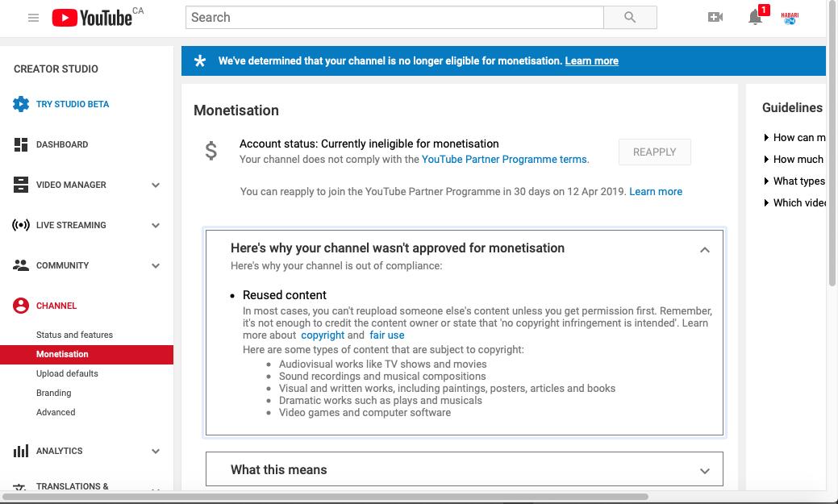Select Upload defaults
838x504 pixels.
[x=67, y=373]
